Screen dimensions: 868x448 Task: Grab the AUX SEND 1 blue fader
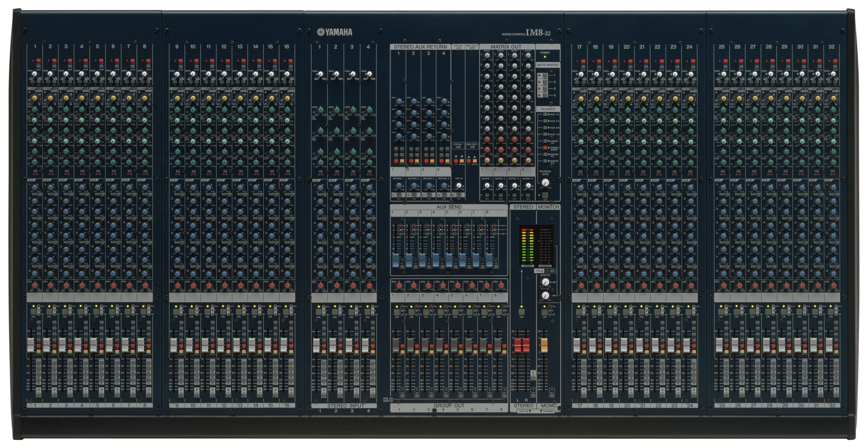395,261
